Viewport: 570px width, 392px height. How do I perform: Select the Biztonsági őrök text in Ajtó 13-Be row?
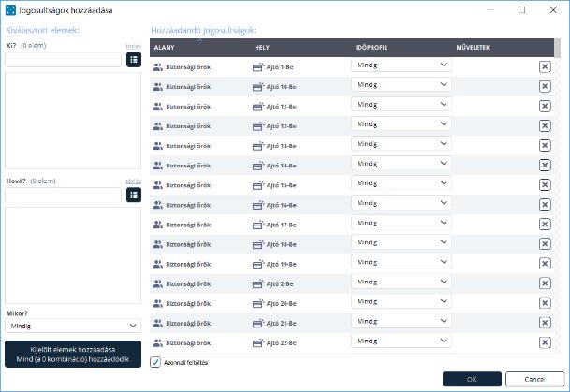point(188,146)
